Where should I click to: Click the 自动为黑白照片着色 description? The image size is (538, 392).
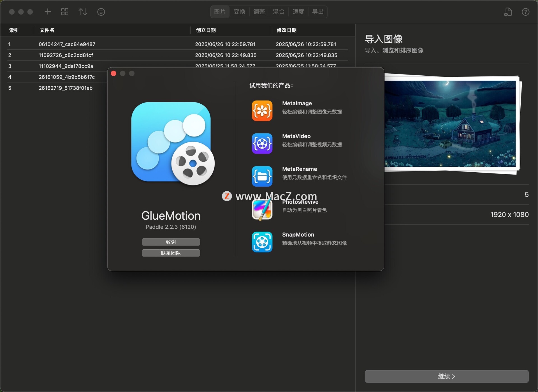(304, 210)
